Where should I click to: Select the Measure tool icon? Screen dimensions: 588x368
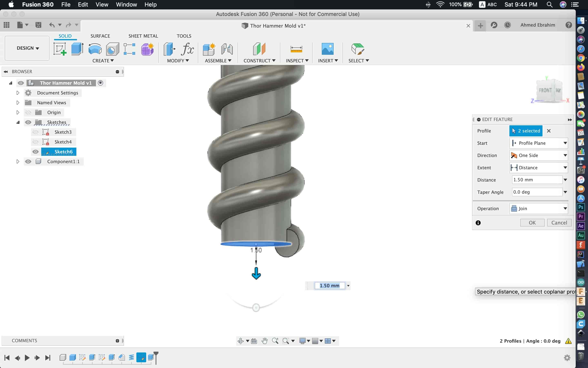click(x=296, y=49)
